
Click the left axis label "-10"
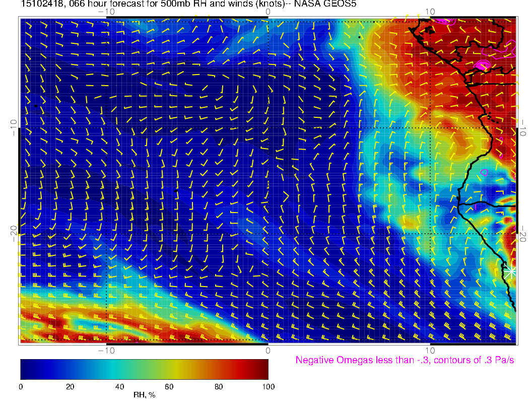click(14, 127)
